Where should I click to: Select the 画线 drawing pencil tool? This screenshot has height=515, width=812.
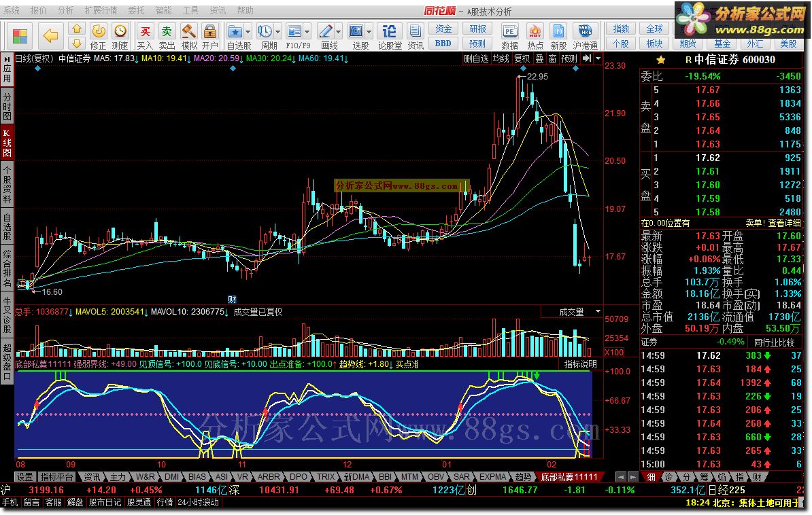click(326, 31)
